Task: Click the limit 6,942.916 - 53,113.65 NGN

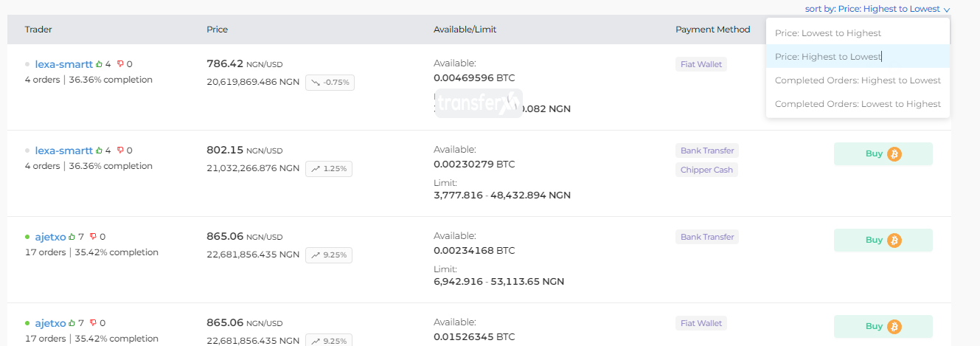Action: tap(499, 282)
